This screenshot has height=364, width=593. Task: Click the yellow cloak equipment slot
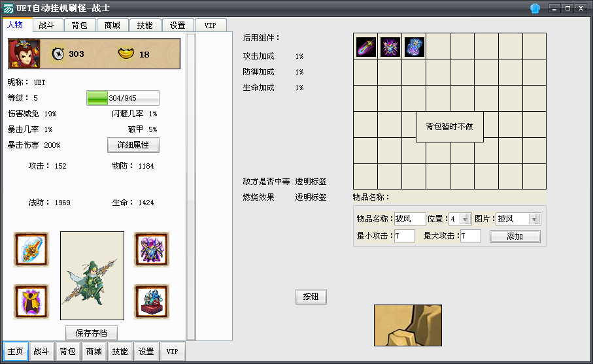point(31,302)
